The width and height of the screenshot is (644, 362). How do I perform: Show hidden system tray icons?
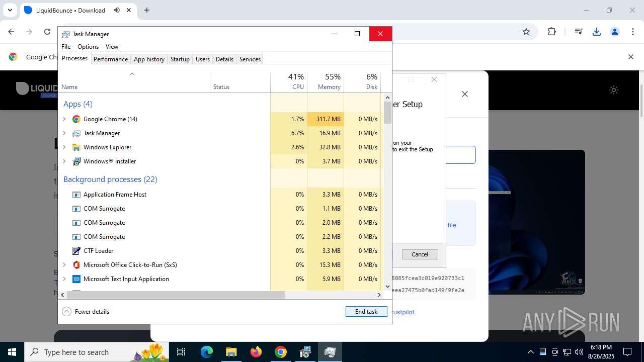pyautogui.click(x=530, y=352)
